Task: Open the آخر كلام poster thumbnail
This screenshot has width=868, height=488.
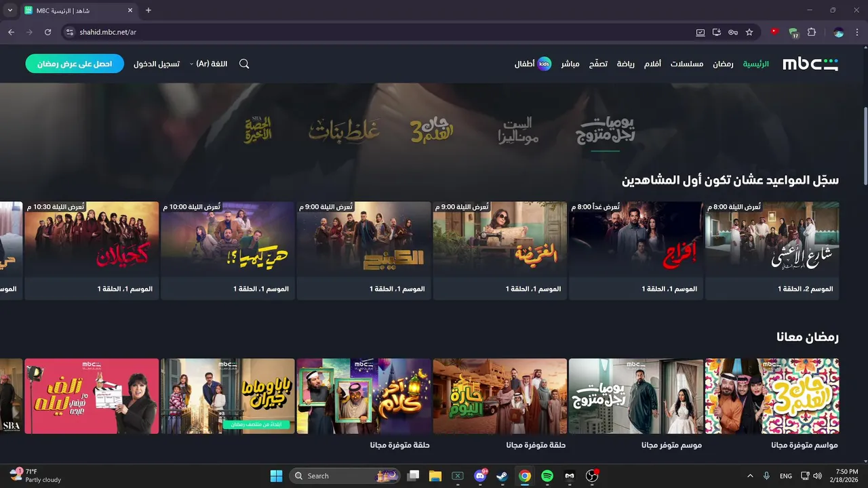Action: [363, 396]
